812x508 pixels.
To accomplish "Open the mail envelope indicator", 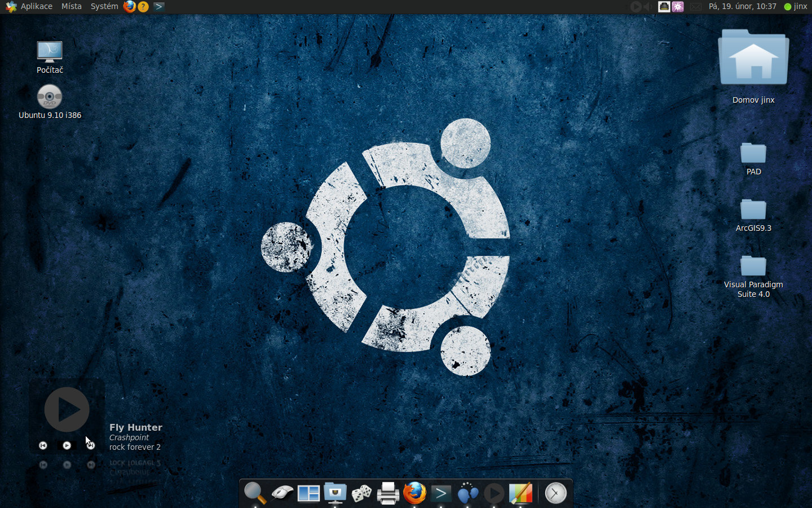I will 696,7.
